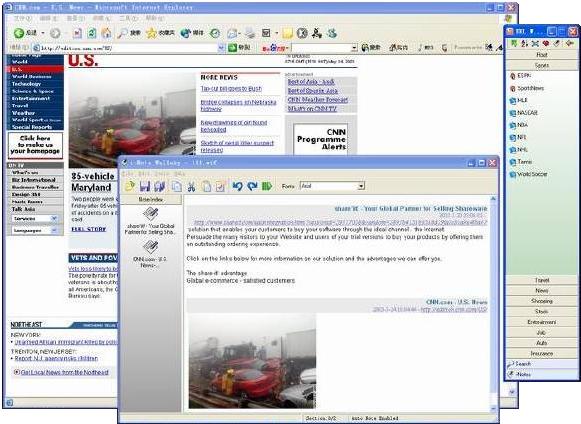Click the Cut scissors icon in note window
Image resolution: width=581 pixels, height=424 pixels.
click(x=191, y=186)
